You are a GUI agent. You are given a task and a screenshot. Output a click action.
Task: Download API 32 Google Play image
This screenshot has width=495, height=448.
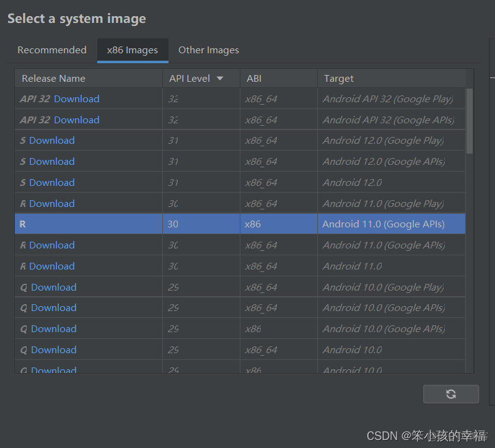pyautogui.click(x=76, y=99)
